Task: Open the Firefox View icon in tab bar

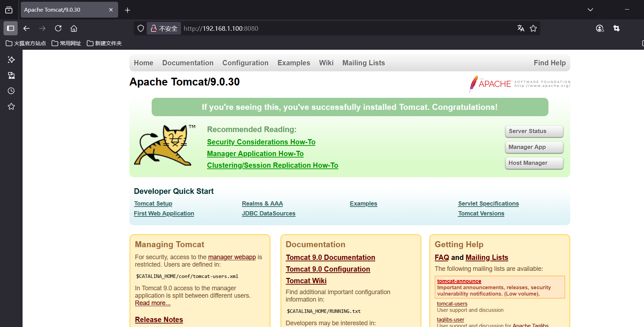Action: pos(9,10)
